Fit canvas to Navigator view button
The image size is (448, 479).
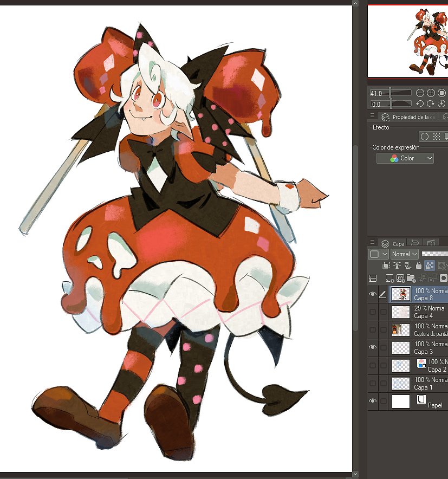pos(441,93)
